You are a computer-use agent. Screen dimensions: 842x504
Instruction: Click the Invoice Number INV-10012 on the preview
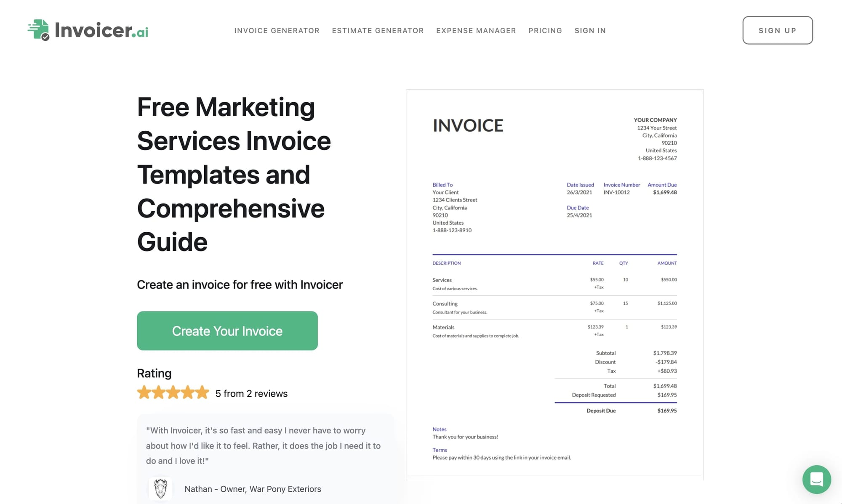tap(617, 192)
